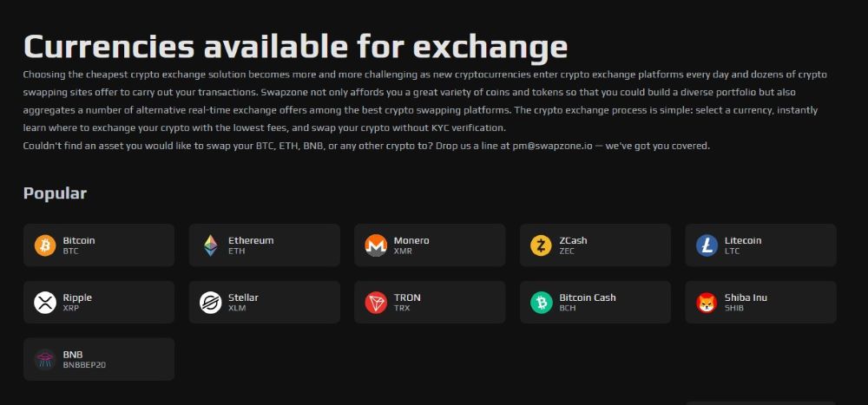Click the orange Bitcoin logo icon

45,245
